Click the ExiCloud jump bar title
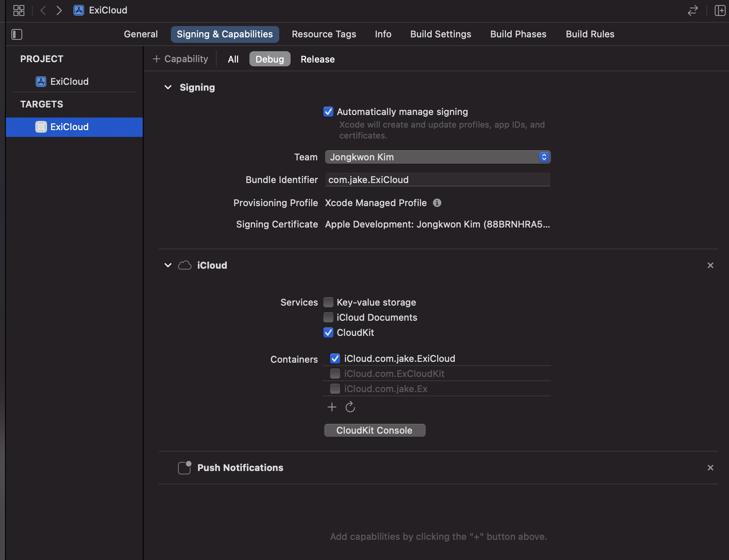 [108, 10]
